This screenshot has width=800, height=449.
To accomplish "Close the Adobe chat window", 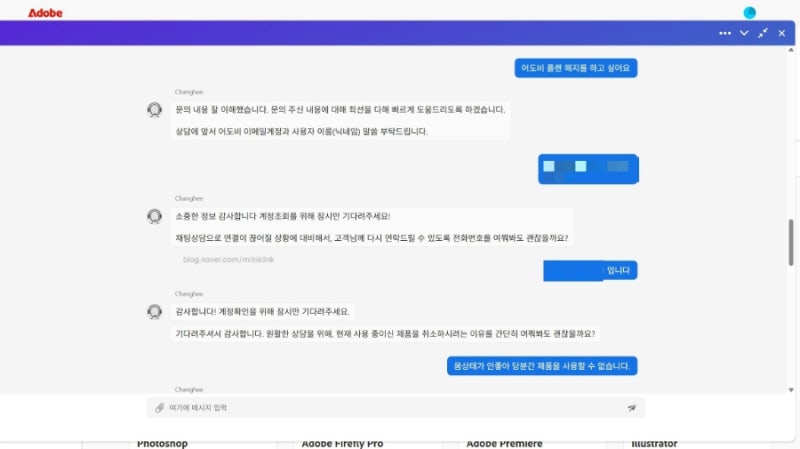I will (782, 33).
